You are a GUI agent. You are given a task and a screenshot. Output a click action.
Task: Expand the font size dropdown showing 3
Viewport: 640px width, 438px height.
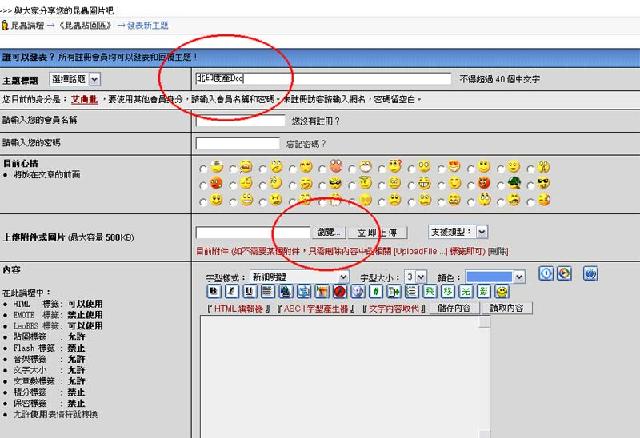[416, 276]
